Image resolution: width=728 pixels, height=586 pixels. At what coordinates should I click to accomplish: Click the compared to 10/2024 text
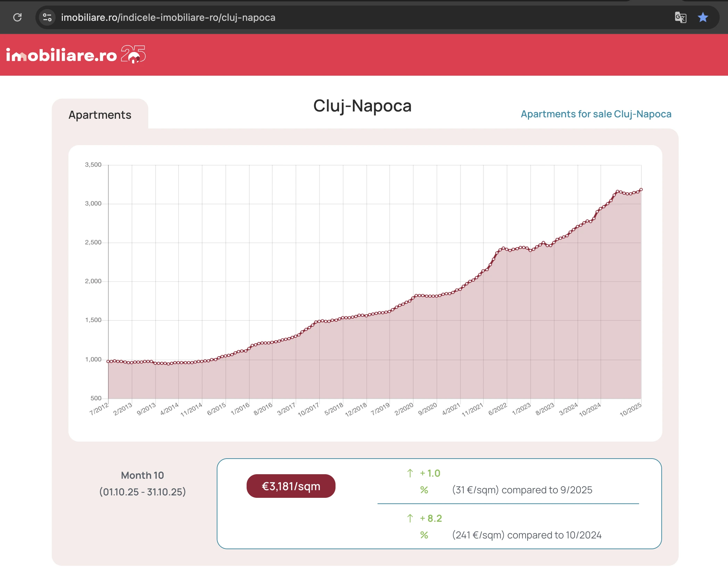pos(554,535)
